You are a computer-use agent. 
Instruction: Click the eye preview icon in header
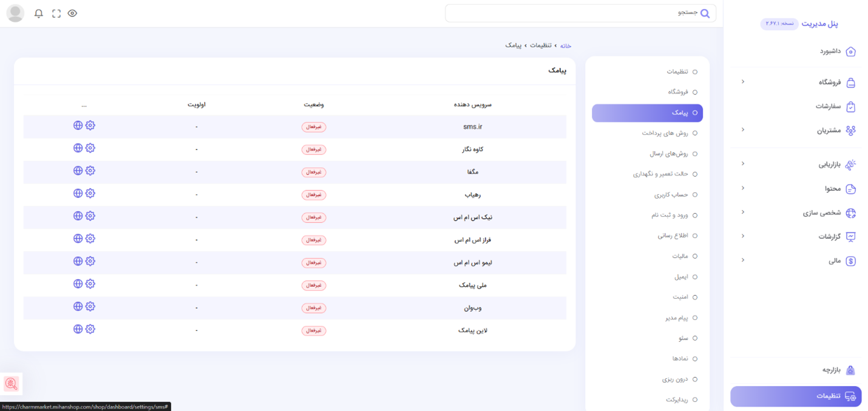pos(72,13)
